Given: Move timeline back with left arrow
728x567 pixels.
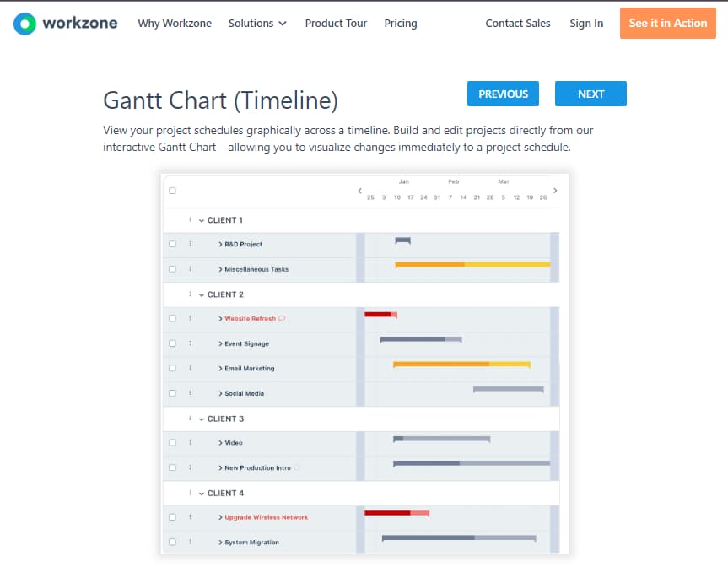Looking at the screenshot, I should point(360,191).
